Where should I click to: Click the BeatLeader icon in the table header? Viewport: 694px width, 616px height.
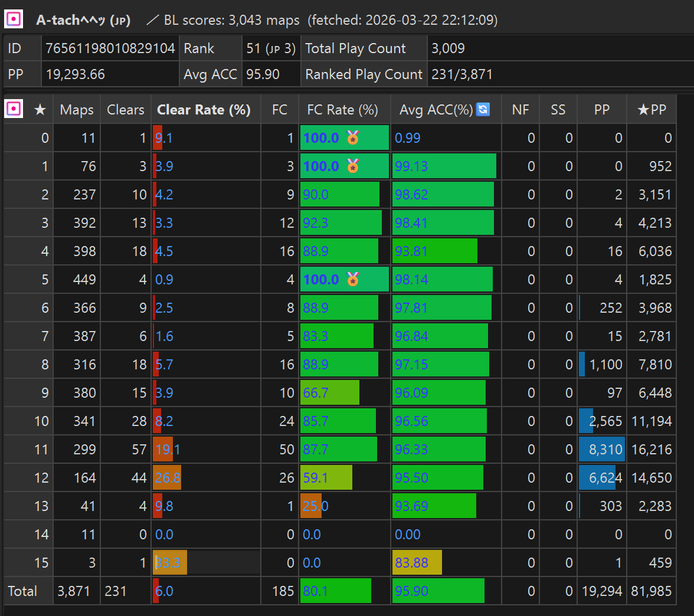(x=14, y=109)
